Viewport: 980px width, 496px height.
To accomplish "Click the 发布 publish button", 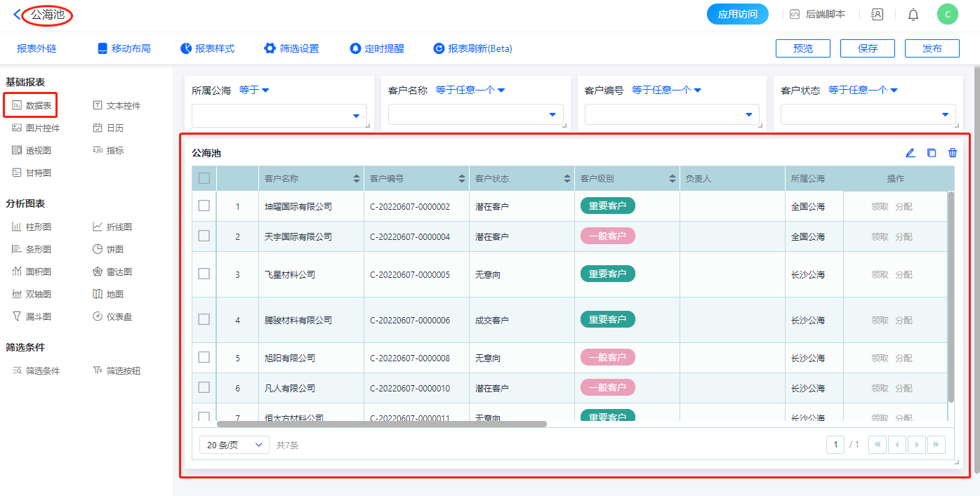I will tap(932, 48).
